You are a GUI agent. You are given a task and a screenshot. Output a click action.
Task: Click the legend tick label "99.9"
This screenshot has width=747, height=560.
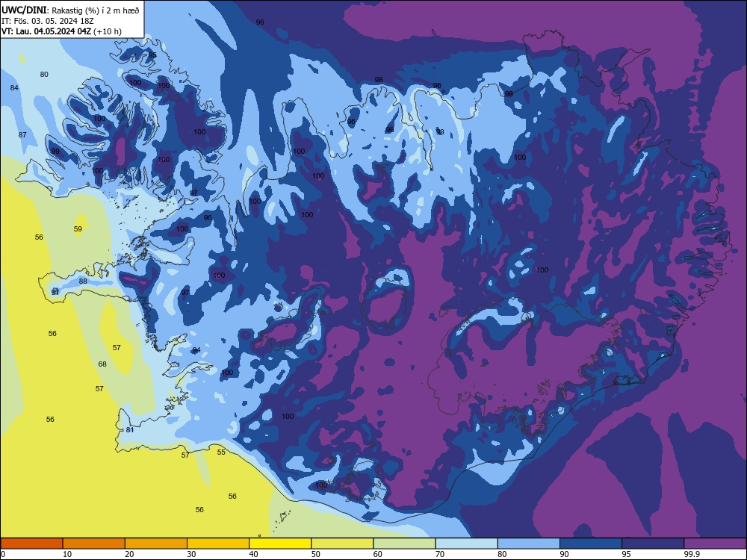[x=691, y=554]
